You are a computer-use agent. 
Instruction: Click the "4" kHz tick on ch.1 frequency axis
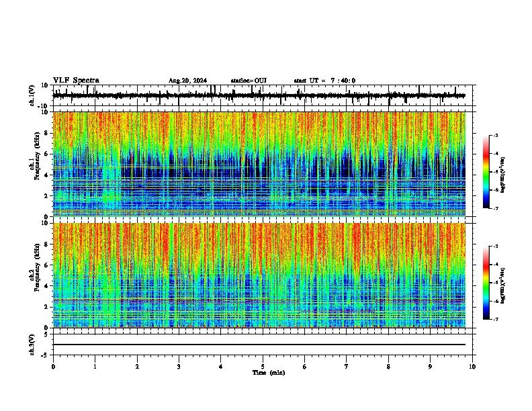click(x=46, y=175)
